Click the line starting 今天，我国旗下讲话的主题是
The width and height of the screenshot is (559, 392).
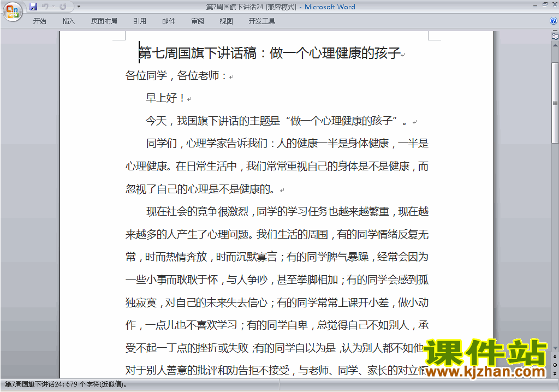[x=277, y=121]
